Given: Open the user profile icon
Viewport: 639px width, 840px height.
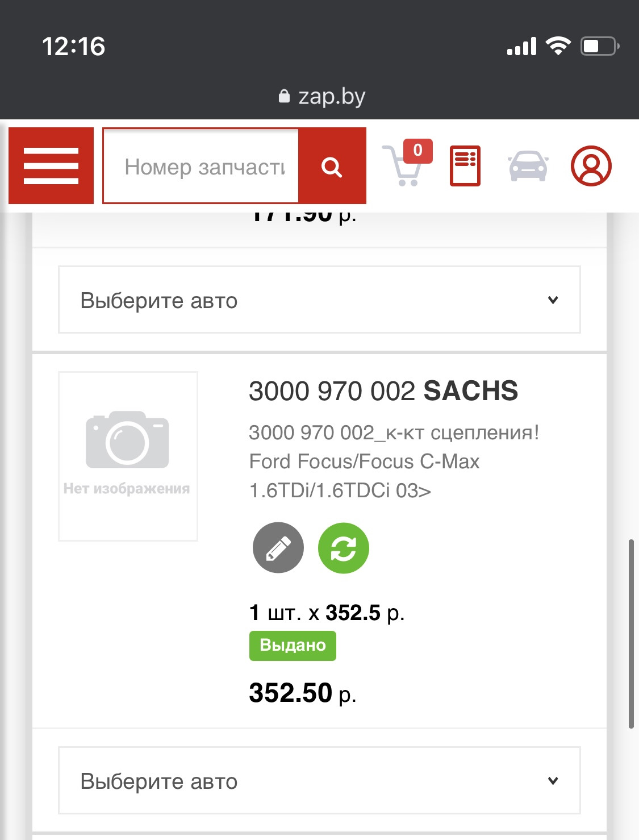Looking at the screenshot, I should coord(591,166).
